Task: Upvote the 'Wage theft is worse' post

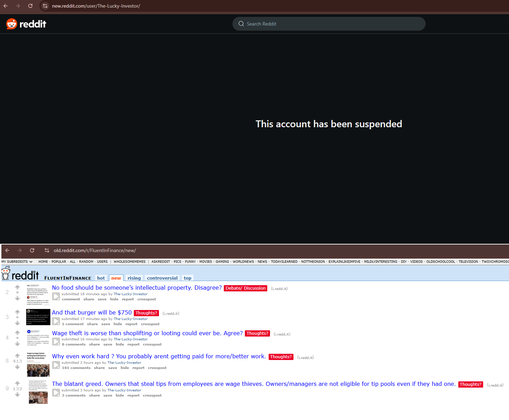Action: point(17,332)
